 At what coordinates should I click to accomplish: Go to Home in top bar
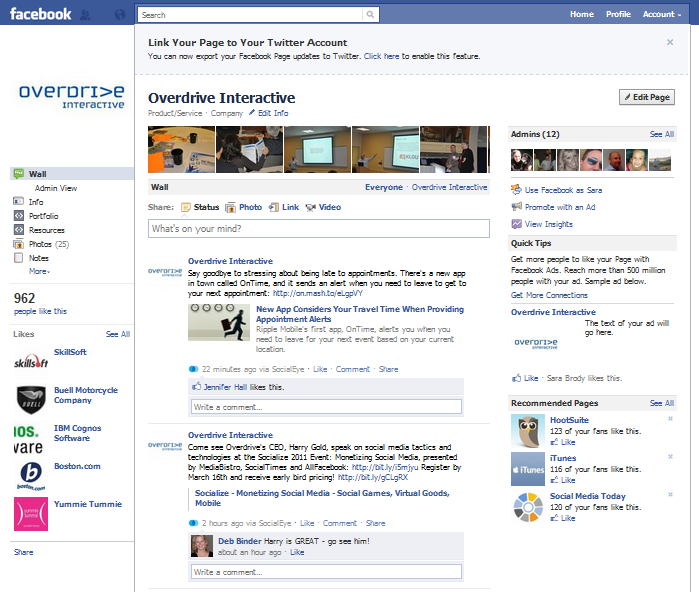582,14
